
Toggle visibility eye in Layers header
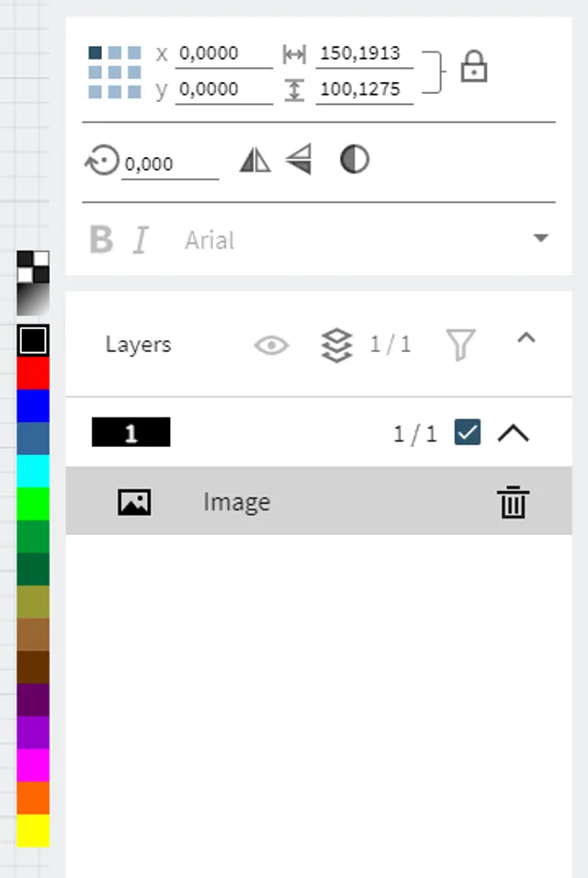coord(271,345)
